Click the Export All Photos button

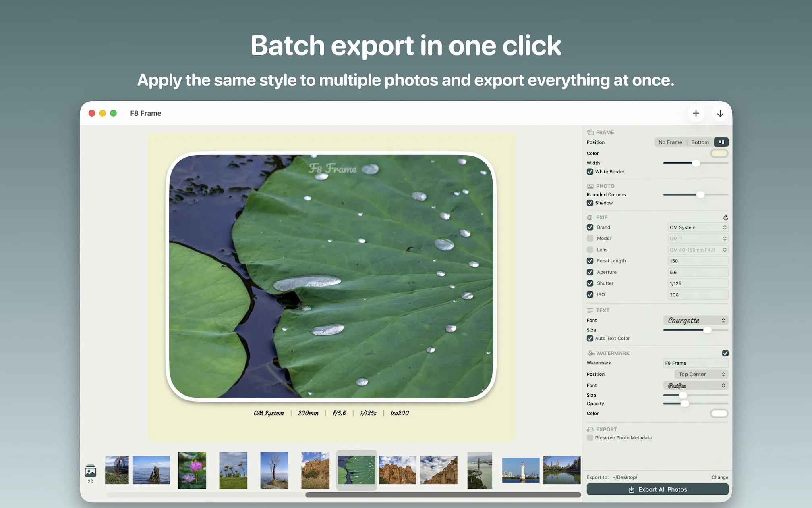click(x=657, y=489)
